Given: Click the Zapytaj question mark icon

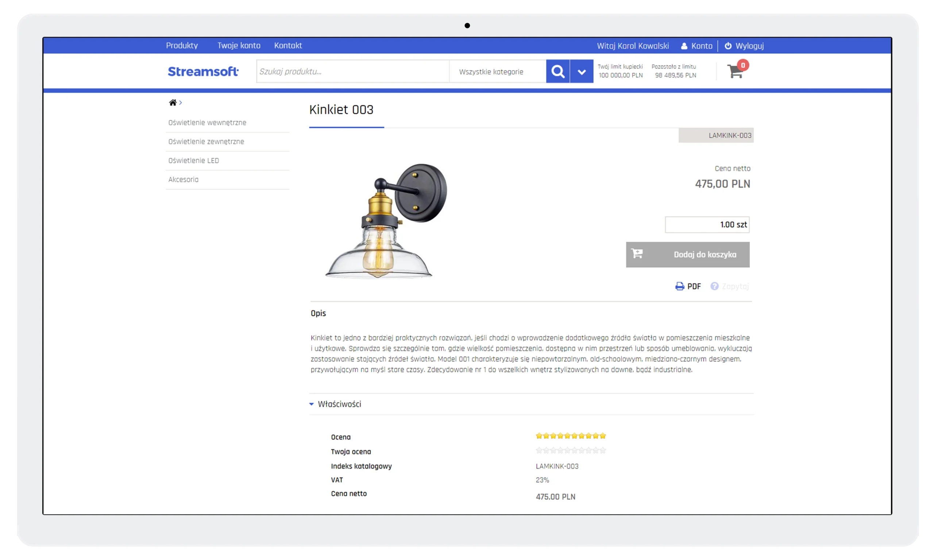Looking at the screenshot, I should tap(714, 286).
